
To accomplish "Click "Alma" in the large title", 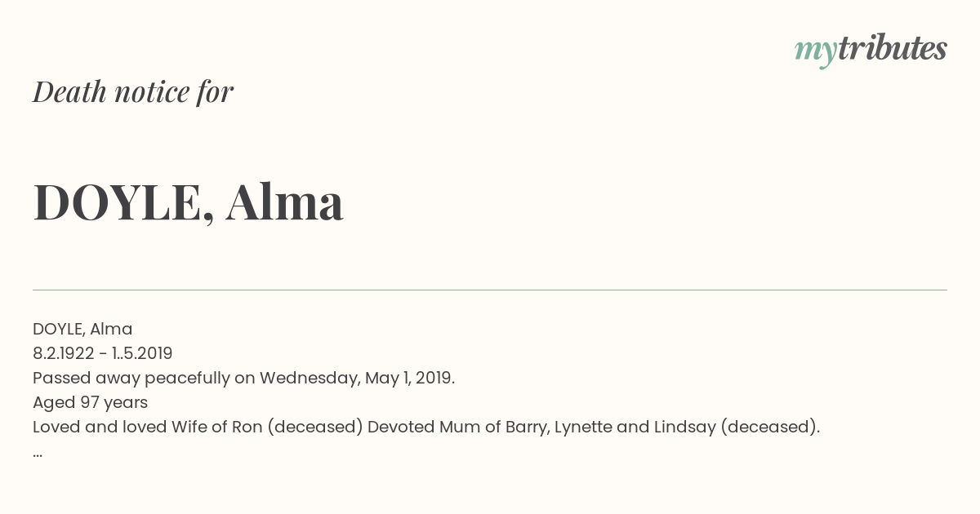I will tap(284, 202).
